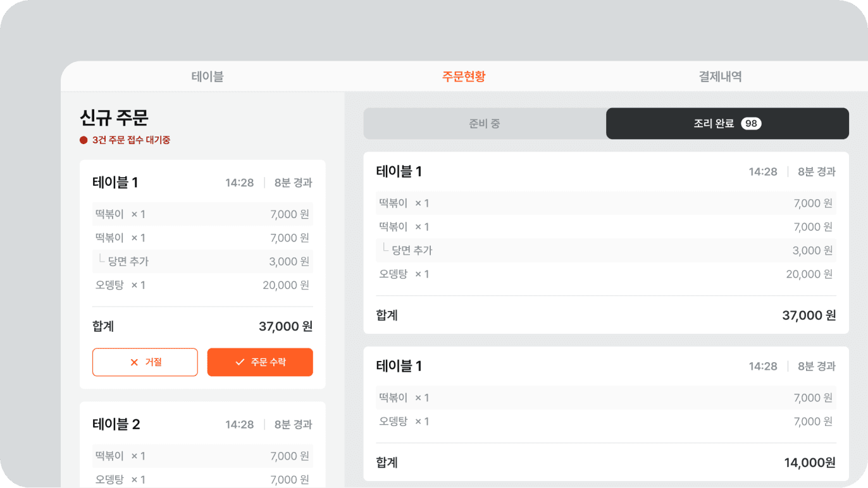Click 8분 경과 in 테이블 2 card

click(x=294, y=425)
